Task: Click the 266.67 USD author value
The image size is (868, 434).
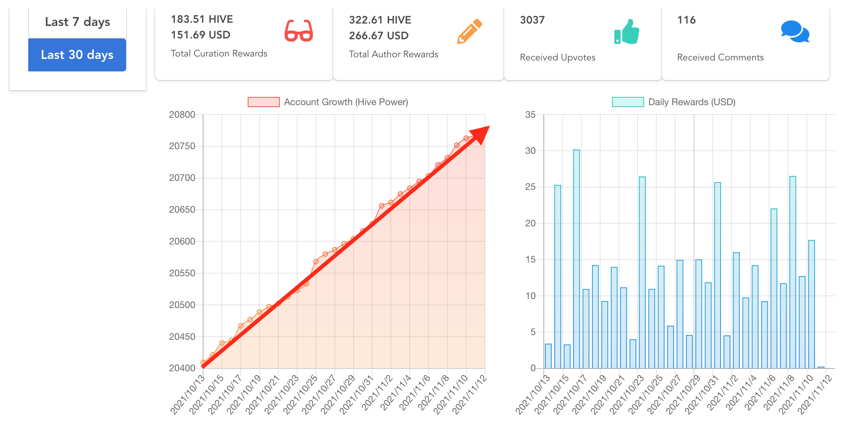Action: [379, 36]
